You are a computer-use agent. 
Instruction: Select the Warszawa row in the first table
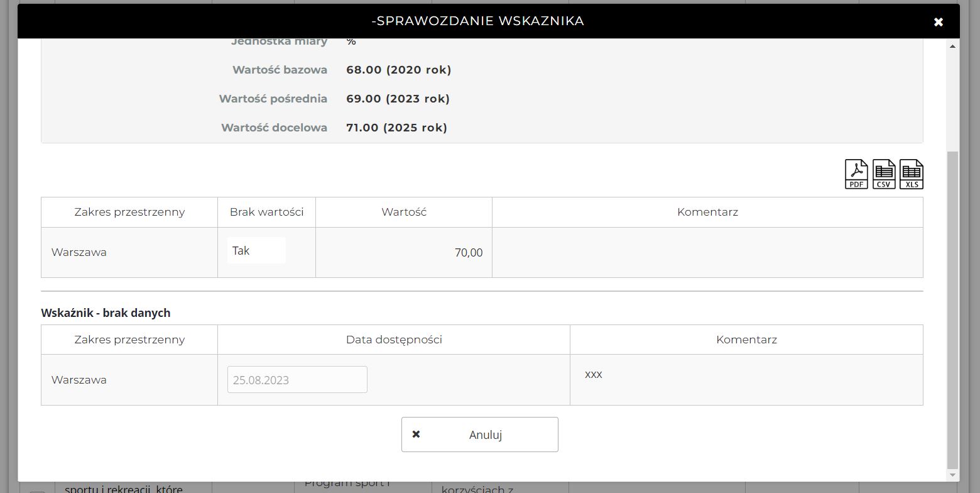coord(79,253)
